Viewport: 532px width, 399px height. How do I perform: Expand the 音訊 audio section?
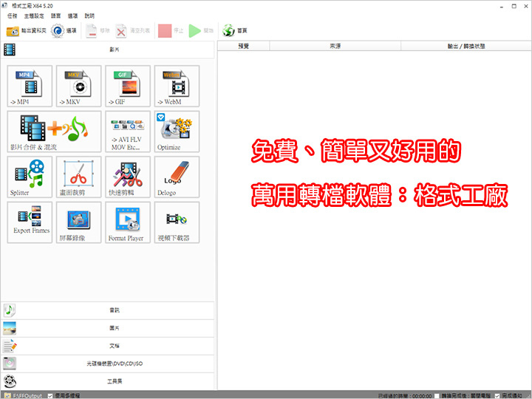(x=108, y=310)
